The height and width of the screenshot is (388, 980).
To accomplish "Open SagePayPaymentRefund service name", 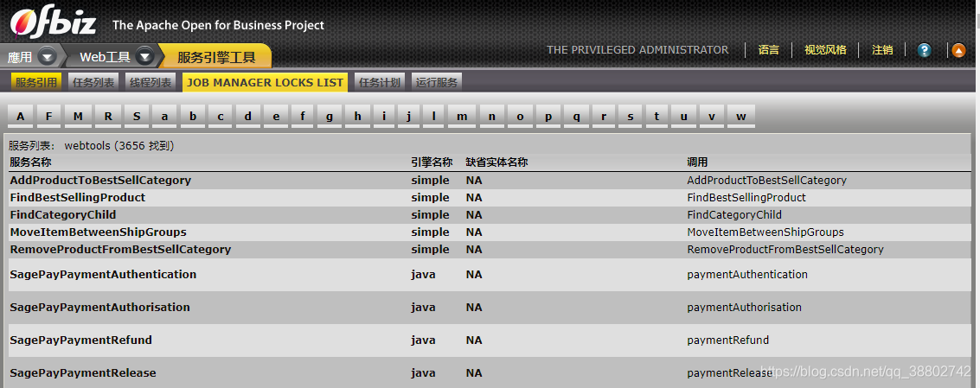I will [x=80, y=340].
